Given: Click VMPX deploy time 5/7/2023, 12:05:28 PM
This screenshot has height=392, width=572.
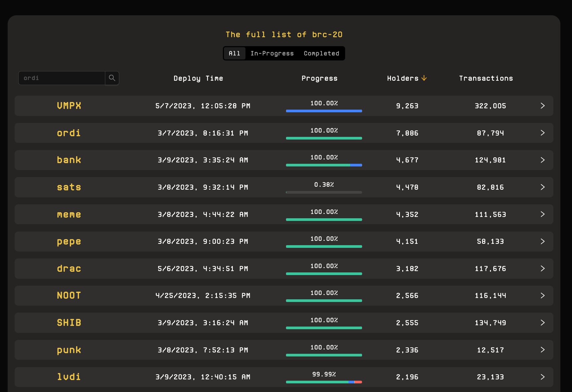Looking at the screenshot, I should point(203,106).
